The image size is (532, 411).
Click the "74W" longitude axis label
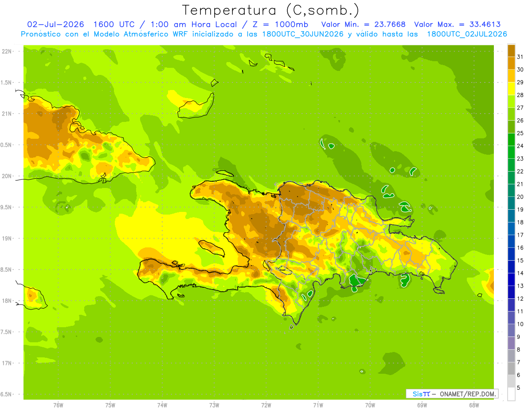tap(162, 405)
